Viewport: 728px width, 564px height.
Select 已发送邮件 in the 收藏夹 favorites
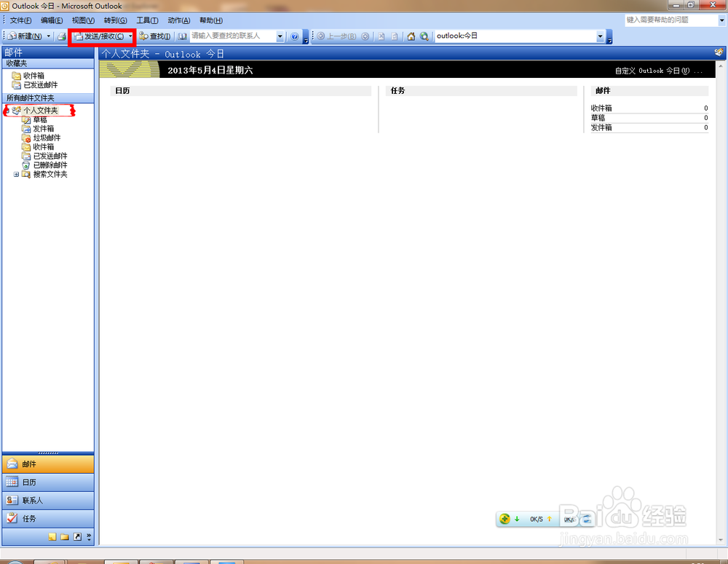tap(40, 85)
